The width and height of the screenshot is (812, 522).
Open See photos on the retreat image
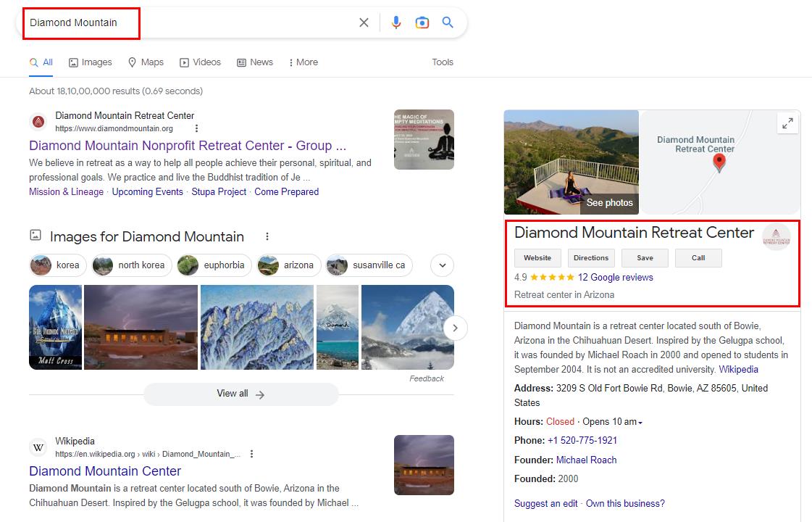(x=609, y=203)
